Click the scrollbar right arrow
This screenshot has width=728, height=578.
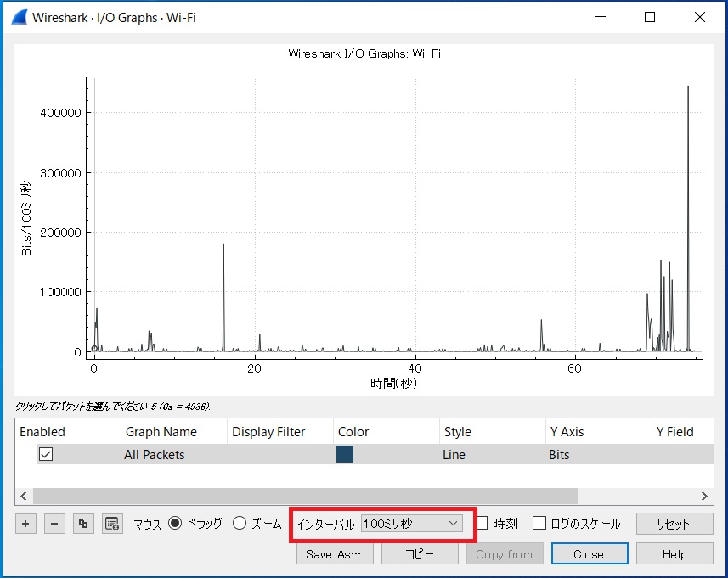[704, 496]
